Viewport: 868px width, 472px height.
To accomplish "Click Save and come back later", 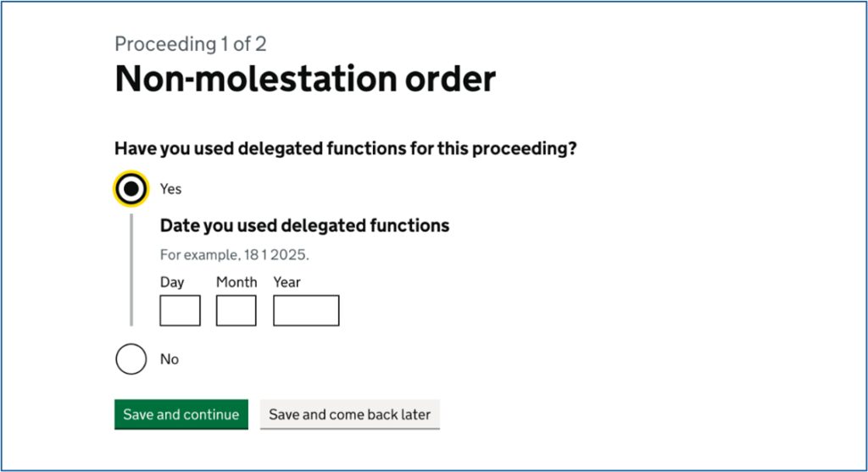I will (349, 414).
